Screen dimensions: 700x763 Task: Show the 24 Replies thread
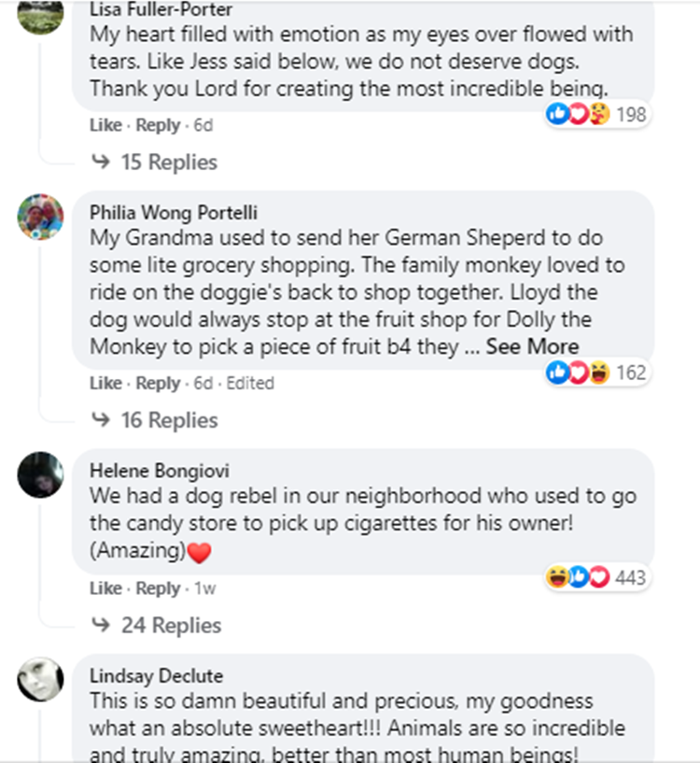[x=171, y=626]
